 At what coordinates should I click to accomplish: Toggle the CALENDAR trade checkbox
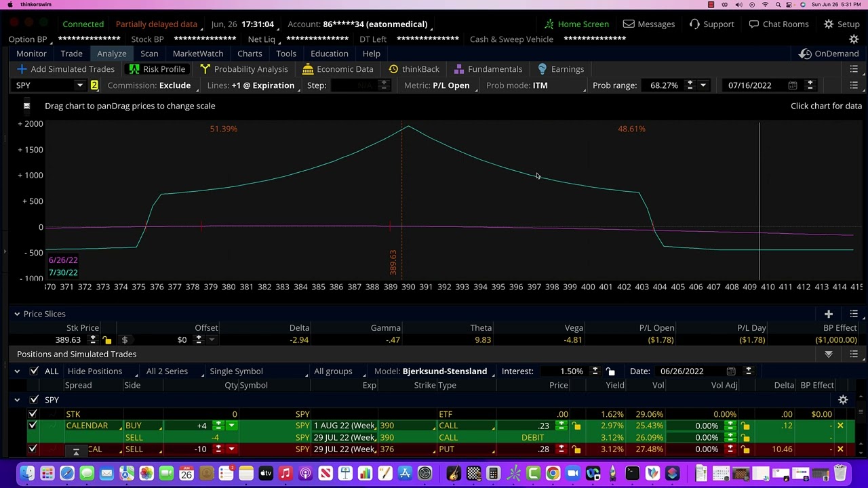point(33,426)
